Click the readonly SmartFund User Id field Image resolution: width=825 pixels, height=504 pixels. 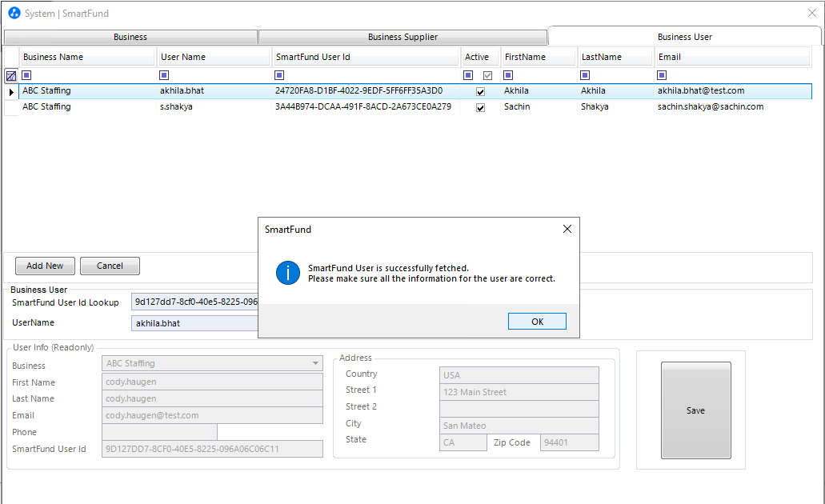212,449
